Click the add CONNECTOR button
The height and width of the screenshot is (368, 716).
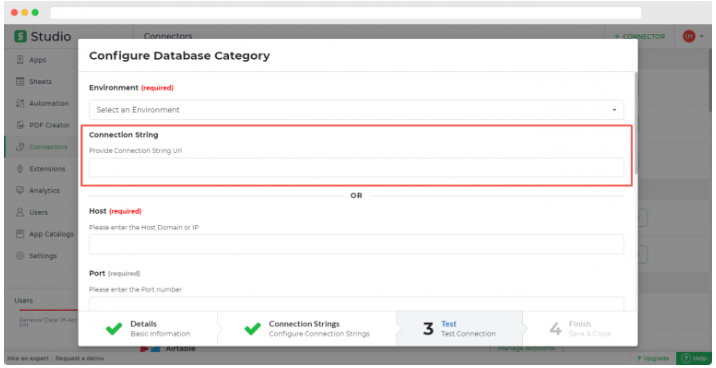click(x=639, y=37)
